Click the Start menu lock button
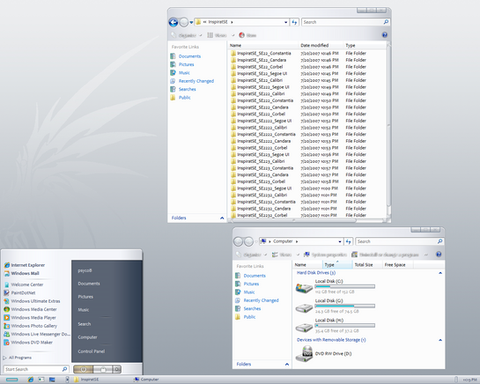This screenshot has width=480, height=384. click(x=103, y=369)
